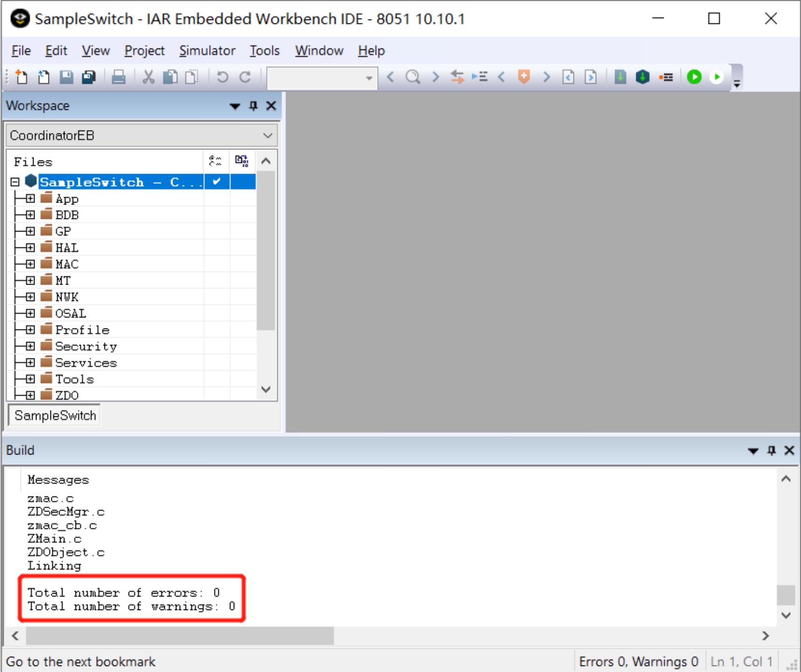The height and width of the screenshot is (672, 801).
Task: Go to the previous bookmark arrow
Action: click(x=501, y=77)
